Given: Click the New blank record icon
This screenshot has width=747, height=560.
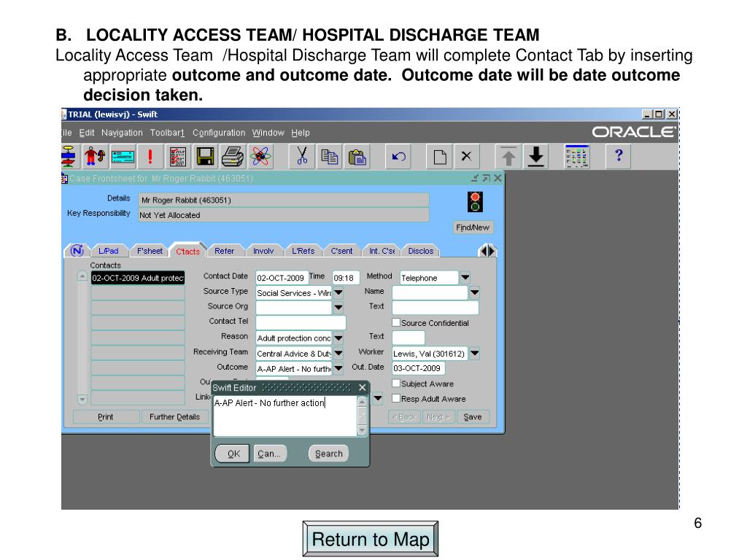Looking at the screenshot, I should (439, 156).
